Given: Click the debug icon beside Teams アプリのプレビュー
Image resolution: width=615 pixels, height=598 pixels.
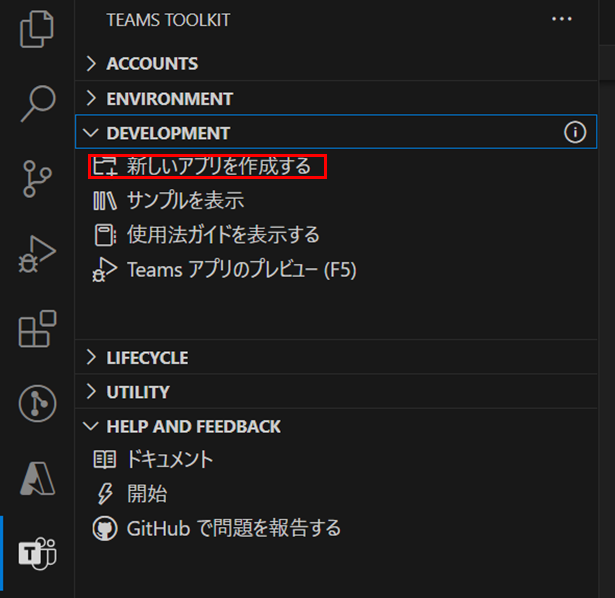Looking at the screenshot, I should [x=105, y=270].
